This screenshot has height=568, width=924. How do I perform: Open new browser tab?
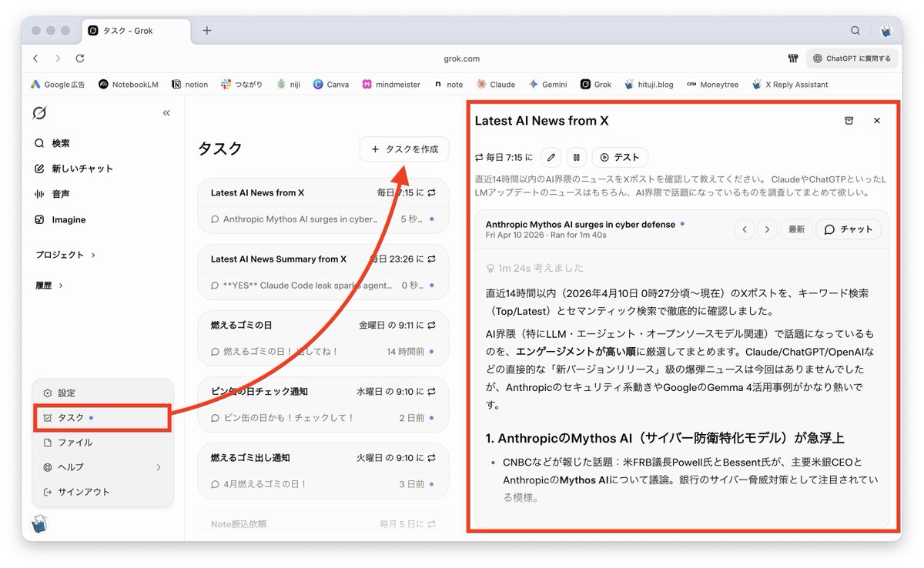click(x=206, y=31)
